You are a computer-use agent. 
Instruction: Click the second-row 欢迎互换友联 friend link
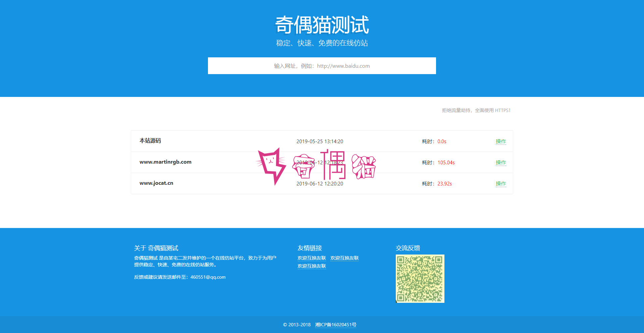point(312,266)
